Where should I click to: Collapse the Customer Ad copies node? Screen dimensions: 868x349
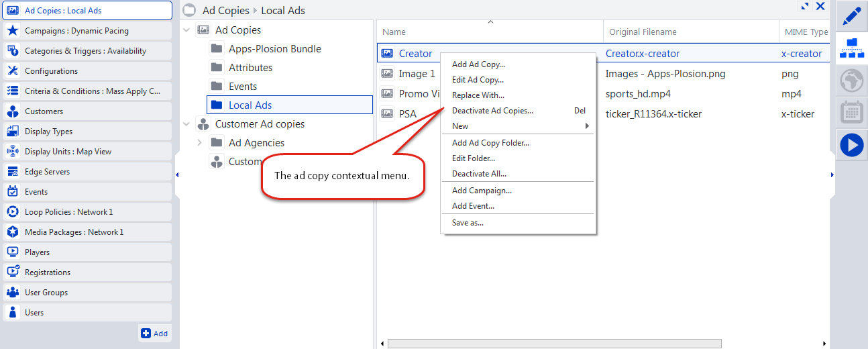point(186,124)
